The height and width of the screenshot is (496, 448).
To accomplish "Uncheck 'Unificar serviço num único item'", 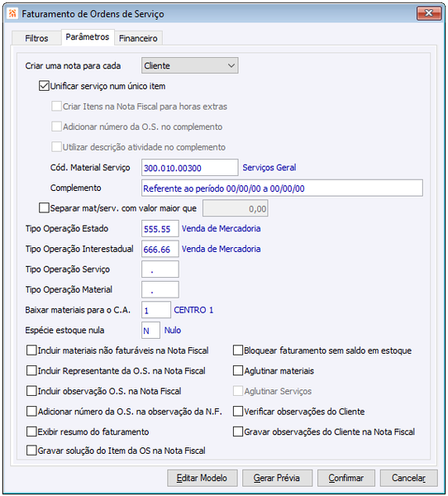I will pos(44,86).
